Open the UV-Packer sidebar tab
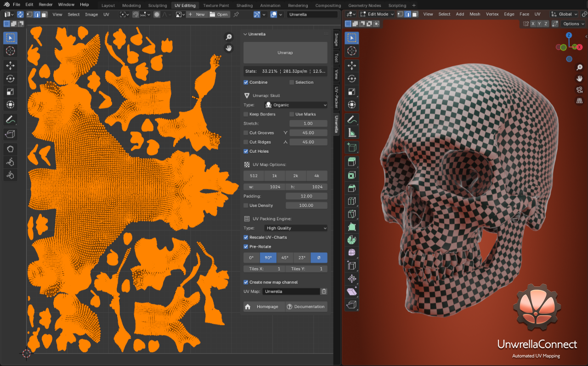 tap(336, 97)
